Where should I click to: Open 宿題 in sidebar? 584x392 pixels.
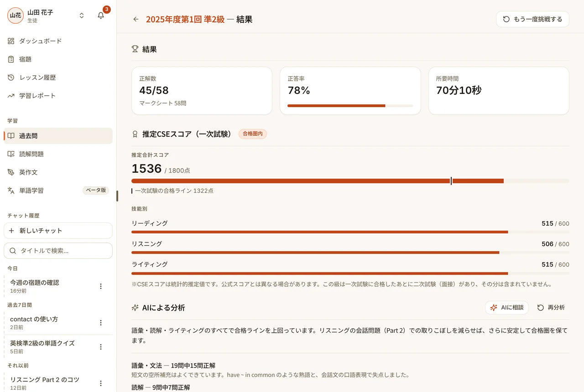(x=58, y=59)
